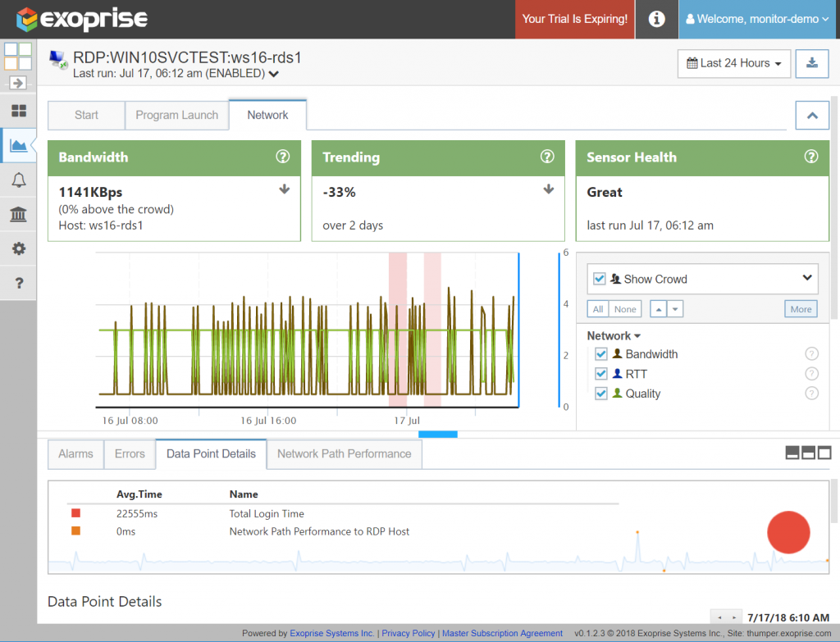Open the settings gear in sidebar
840x642 pixels.
pos(19,248)
